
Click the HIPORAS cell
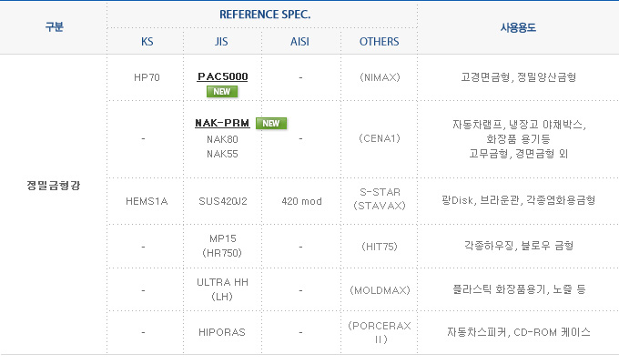click(x=222, y=332)
